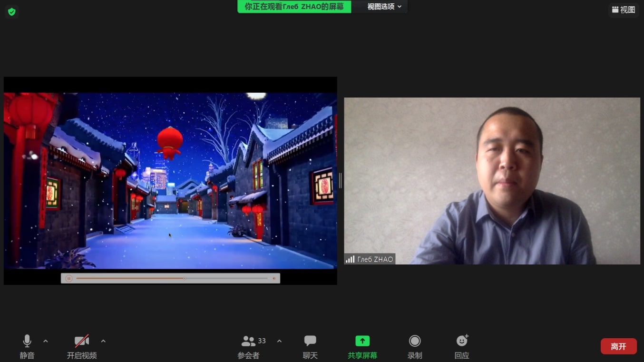Open 视图选项 dropdown
The height and width of the screenshot is (362, 644).
click(x=384, y=7)
